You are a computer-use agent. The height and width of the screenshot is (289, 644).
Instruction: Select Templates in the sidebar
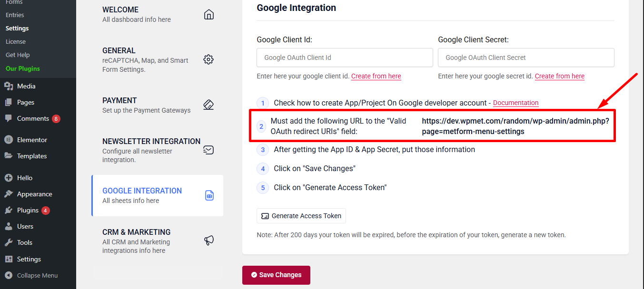tap(32, 155)
